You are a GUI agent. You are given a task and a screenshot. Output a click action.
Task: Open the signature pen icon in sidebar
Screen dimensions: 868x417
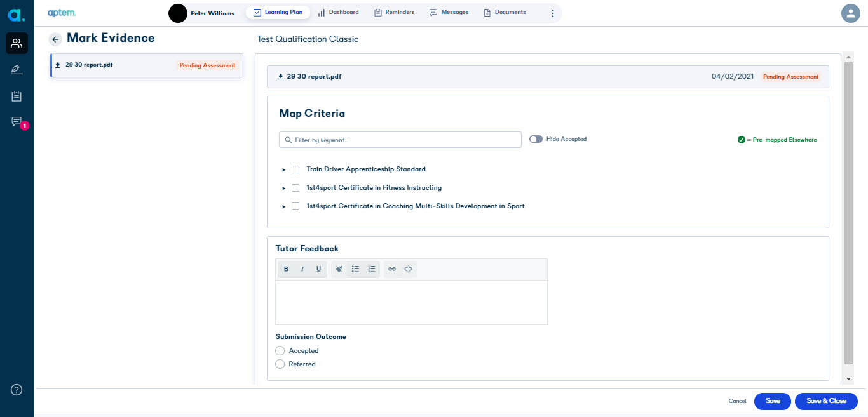point(17,70)
